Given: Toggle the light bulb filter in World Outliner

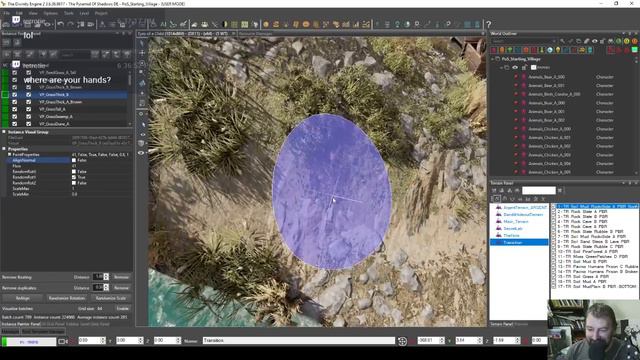Looking at the screenshot, I should coord(558,50).
